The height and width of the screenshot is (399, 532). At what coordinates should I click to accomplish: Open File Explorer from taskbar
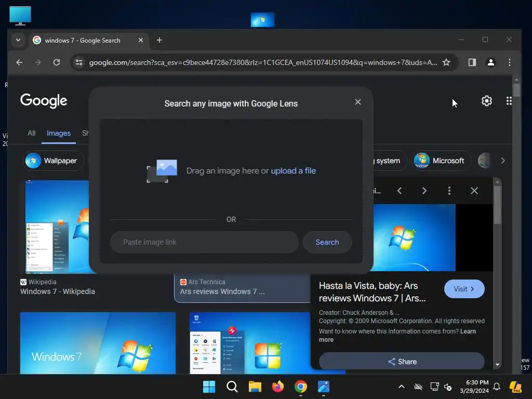point(255,387)
